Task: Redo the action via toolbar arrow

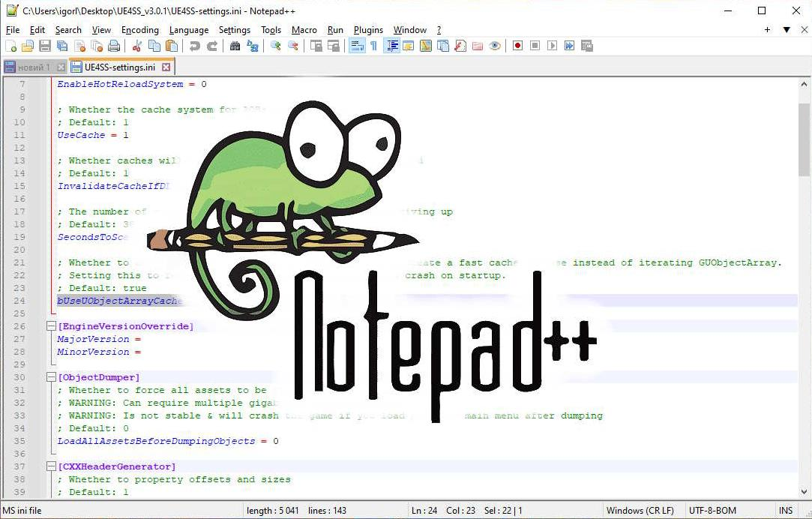Action: click(211, 46)
